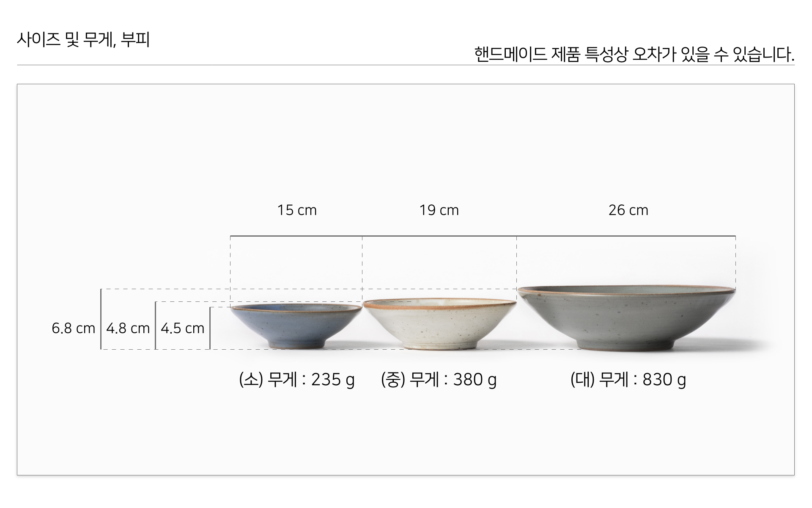This screenshot has height=508, width=812.
Task: Select the "(중) 무게 : 380 g" text
Action: coord(439,379)
